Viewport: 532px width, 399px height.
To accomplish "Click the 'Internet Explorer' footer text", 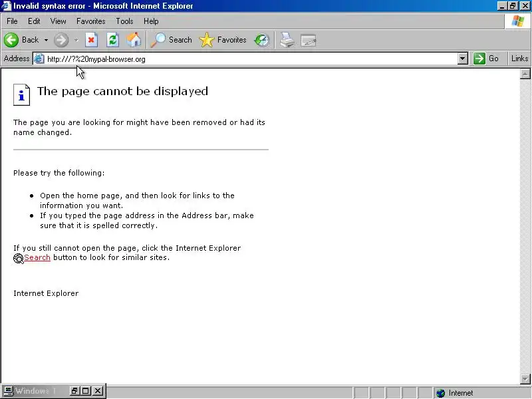I will 46,293.
